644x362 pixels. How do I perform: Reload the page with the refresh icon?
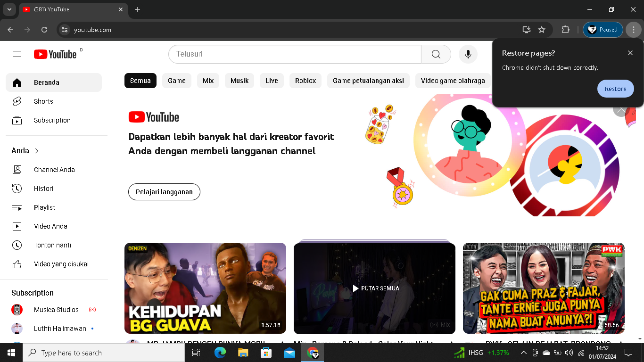coord(44,30)
